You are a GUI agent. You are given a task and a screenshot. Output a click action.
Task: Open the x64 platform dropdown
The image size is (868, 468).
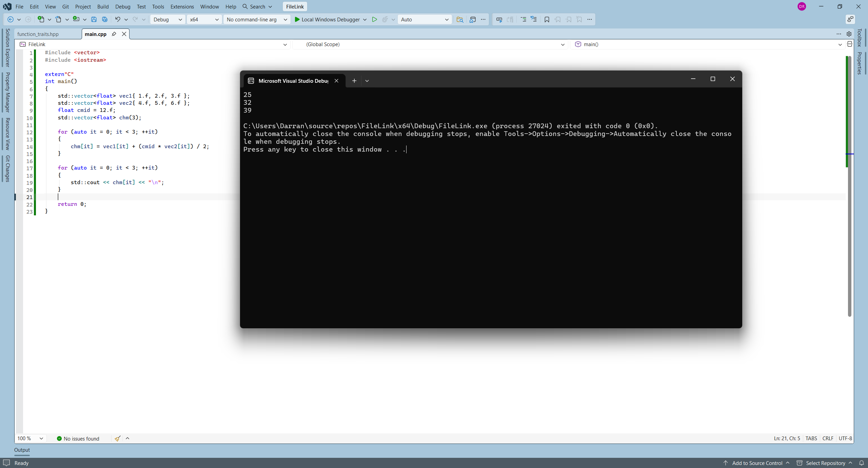204,19
